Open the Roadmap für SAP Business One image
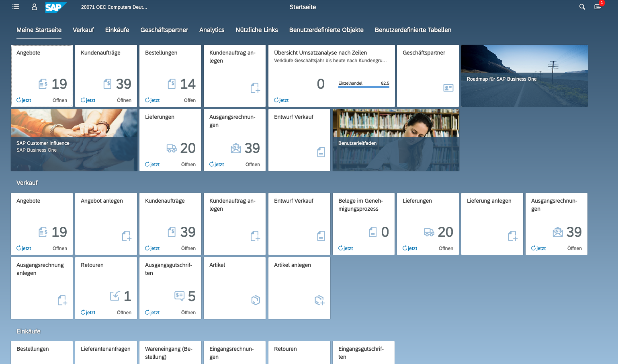 524,76
